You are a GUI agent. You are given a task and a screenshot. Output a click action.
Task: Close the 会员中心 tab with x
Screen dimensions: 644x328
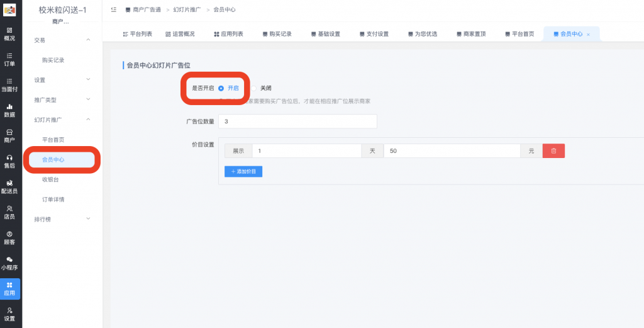tap(588, 35)
